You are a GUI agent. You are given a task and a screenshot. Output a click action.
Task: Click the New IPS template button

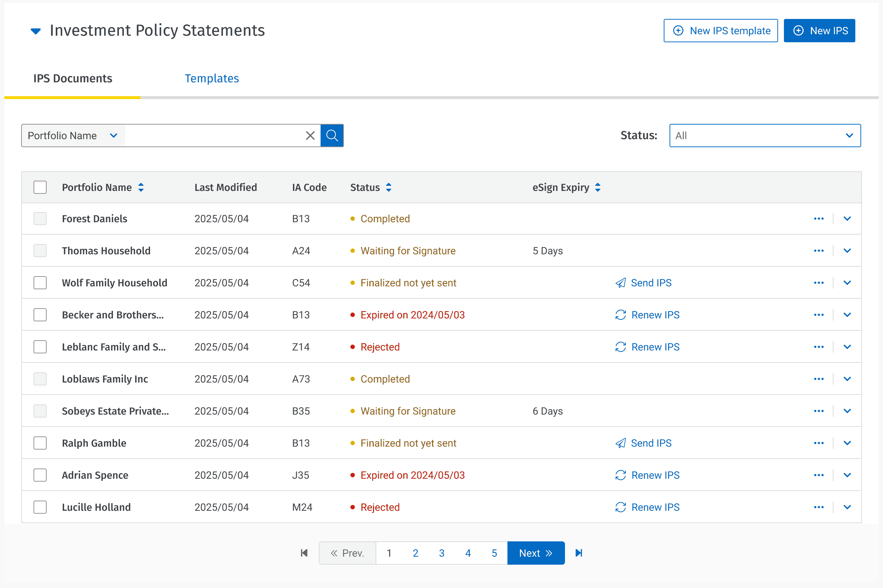coord(720,31)
